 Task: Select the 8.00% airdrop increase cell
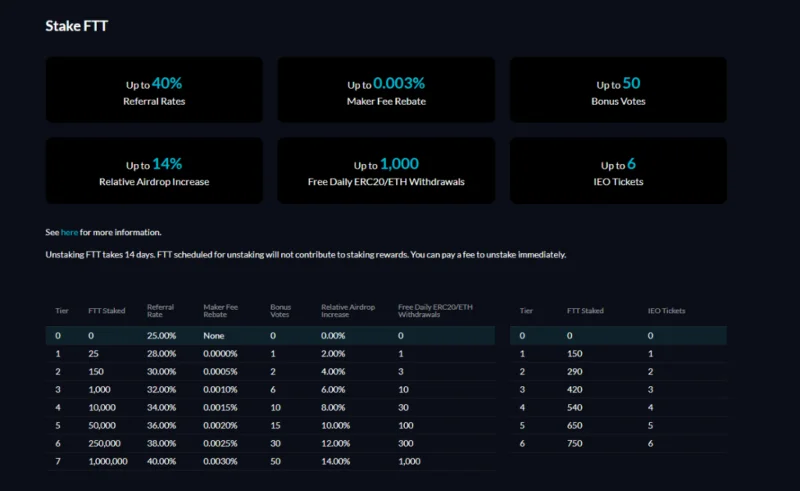coord(333,407)
